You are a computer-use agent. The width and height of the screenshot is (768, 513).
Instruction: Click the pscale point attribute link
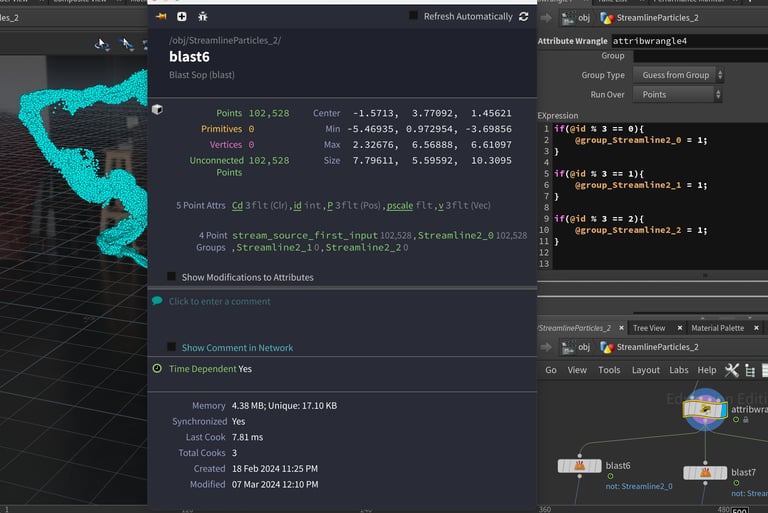pyautogui.click(x=400, y=205)
